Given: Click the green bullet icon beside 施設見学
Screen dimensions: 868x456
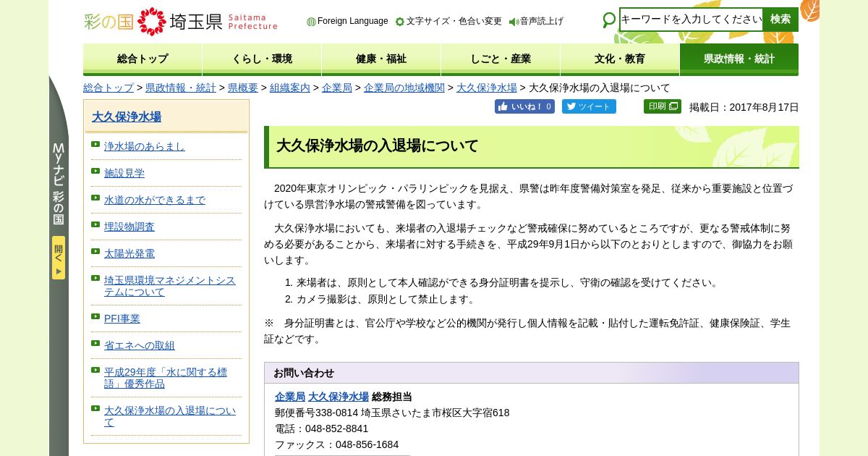Looking at the screenshot, I should (95, 171).
